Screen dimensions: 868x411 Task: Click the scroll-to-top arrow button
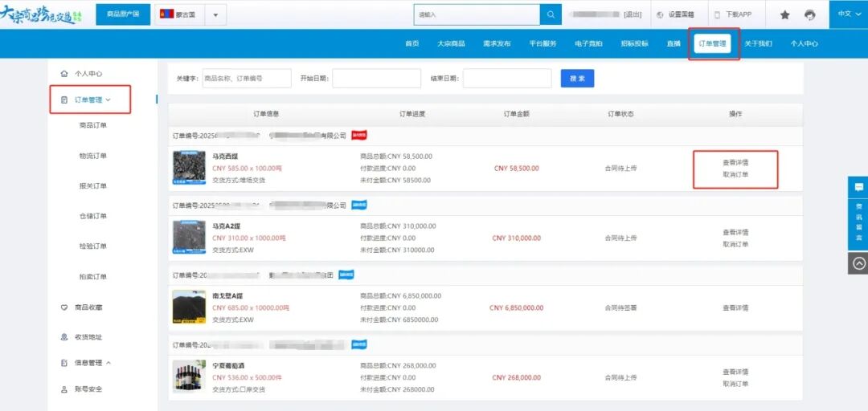[x=858, y=262]
